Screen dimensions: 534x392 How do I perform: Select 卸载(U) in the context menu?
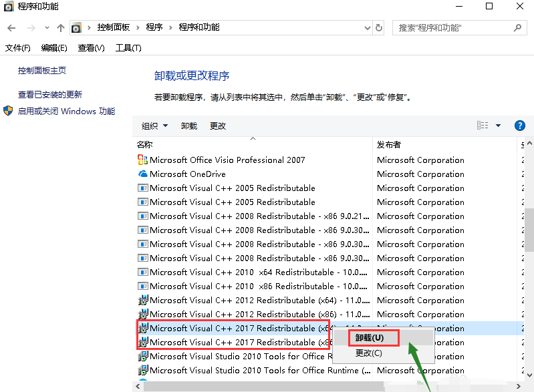coord(370,338)
